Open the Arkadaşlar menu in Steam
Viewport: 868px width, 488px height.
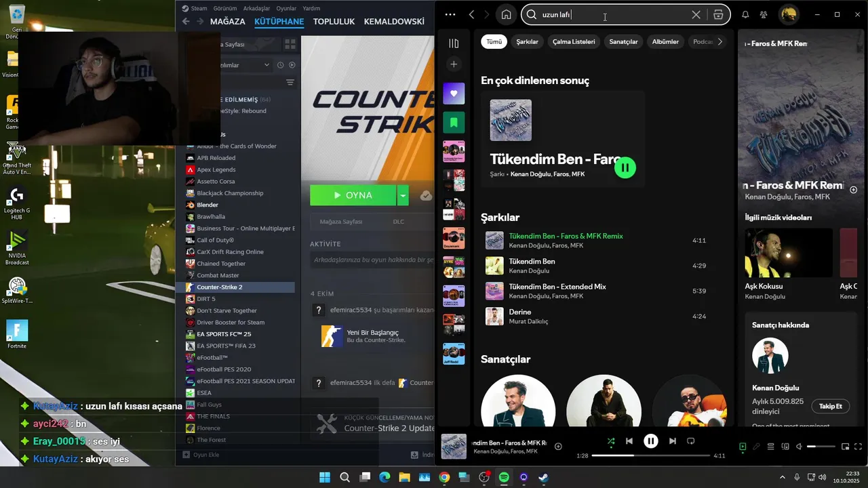pos(256,8)
